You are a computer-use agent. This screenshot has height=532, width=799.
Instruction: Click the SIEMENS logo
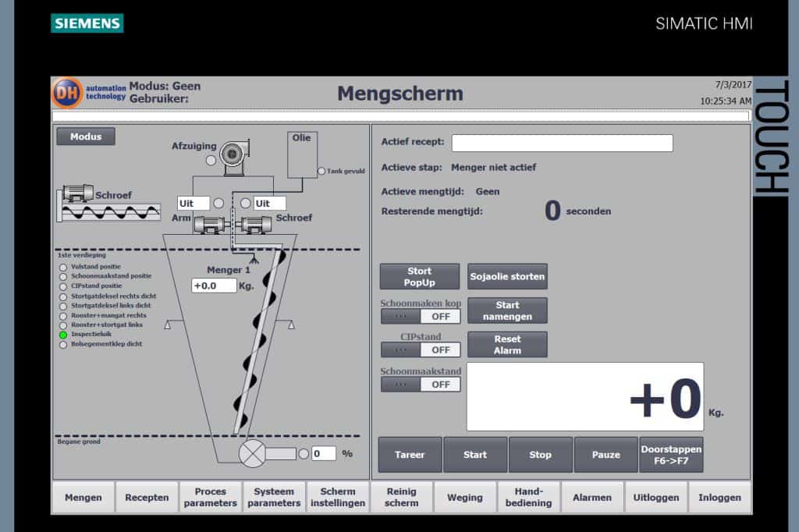click(87, 23)
